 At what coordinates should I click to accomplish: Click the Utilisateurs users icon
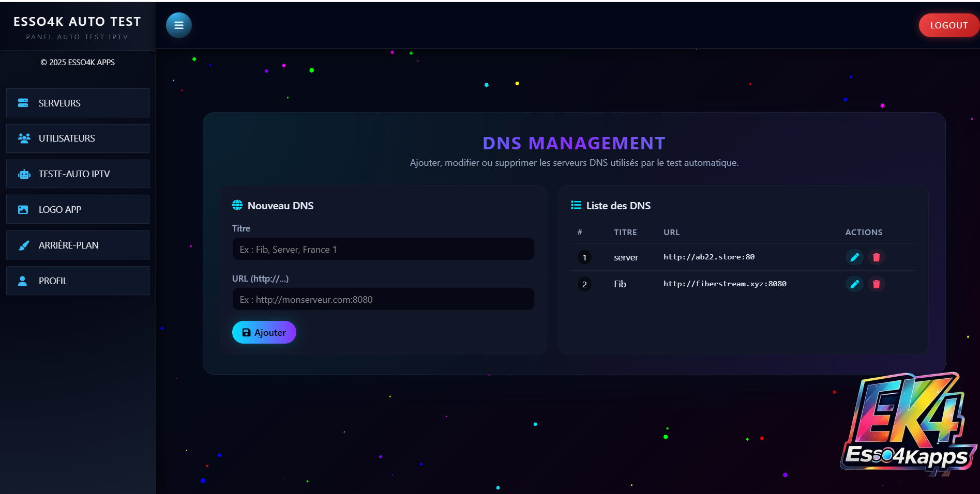[x=24, y=138]
